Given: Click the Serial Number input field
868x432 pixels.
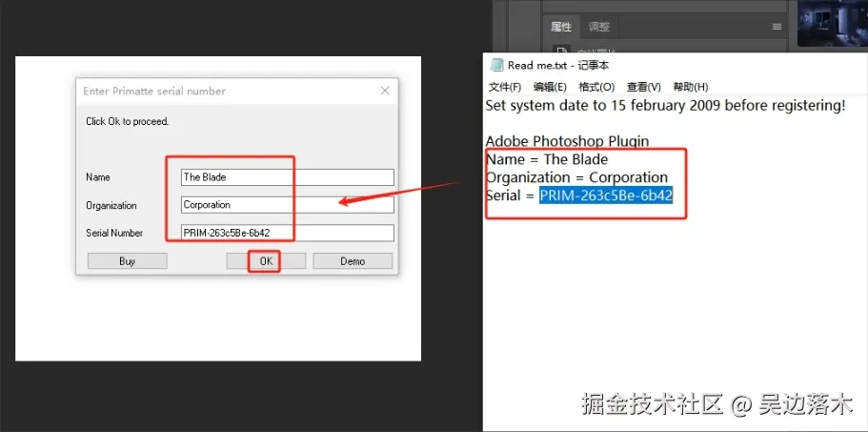Looking at the screenshot, I should (x=288, y=234).
